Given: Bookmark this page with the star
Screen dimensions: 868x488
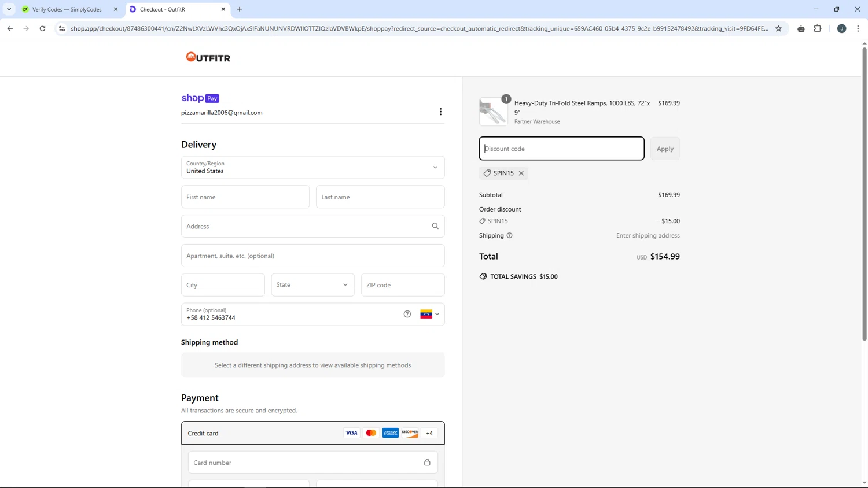Looking at the screenshot, I should click(x=778, y=28).
